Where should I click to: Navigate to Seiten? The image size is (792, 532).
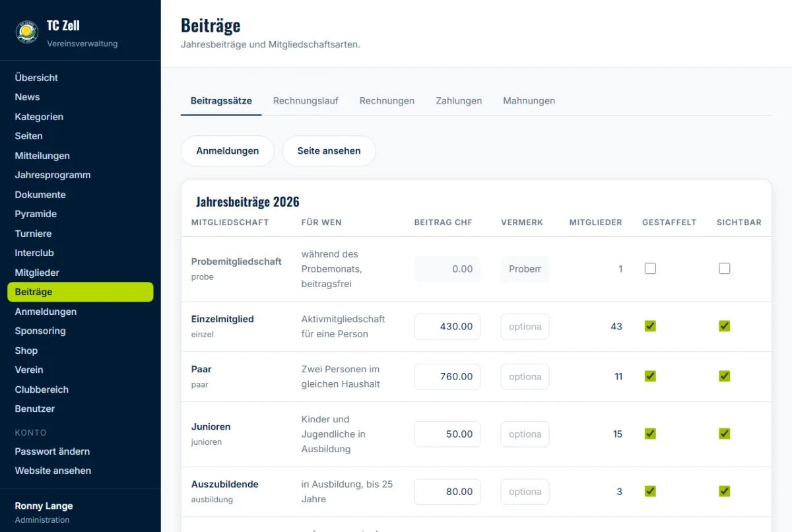(28, 136)
